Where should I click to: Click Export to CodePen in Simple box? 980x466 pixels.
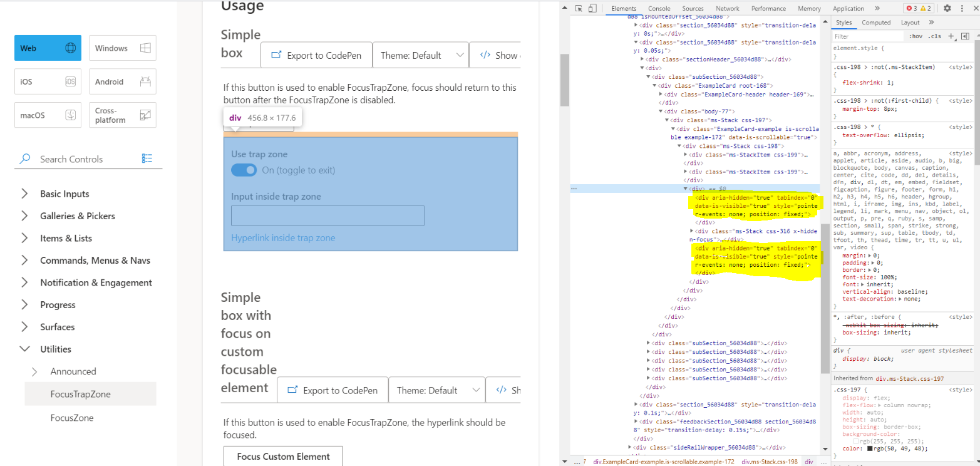pyautogui.click(x=316, y=55)
